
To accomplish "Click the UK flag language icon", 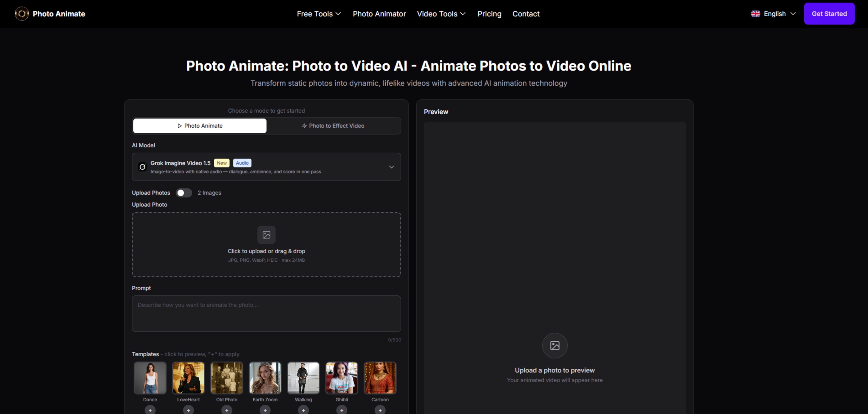I will pos(755,14).
